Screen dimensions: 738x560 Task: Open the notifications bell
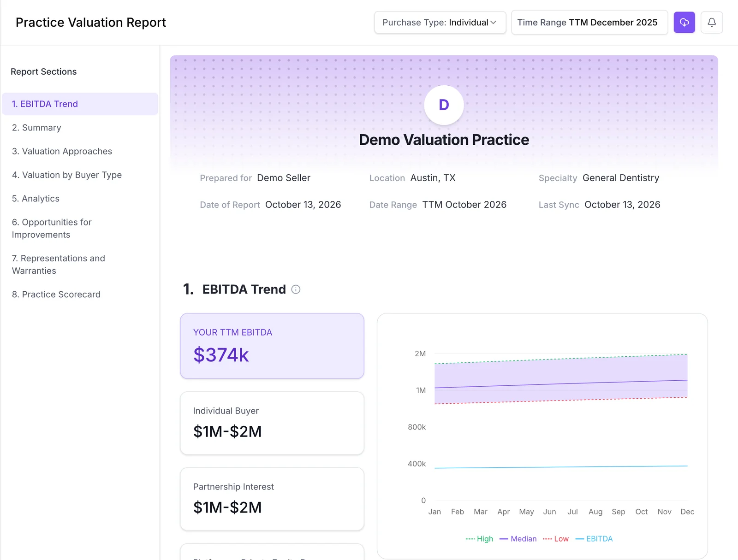[x=712, y=22]
